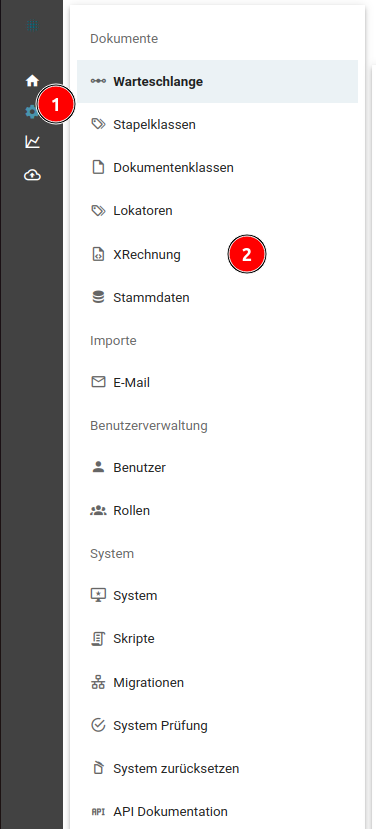Click the E-Mail envelope icon
Viewport: 376px width, 829px height.
coord(98,382)
